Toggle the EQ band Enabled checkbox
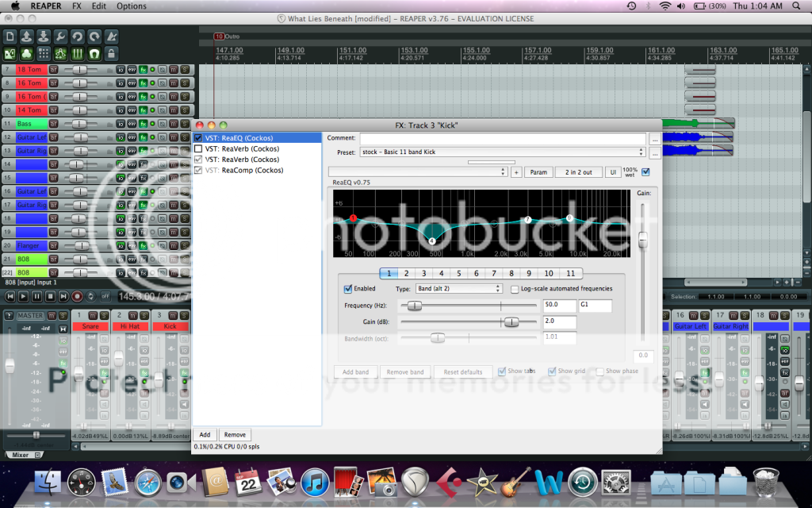This screenshot has height=508, width=812. 348,289
